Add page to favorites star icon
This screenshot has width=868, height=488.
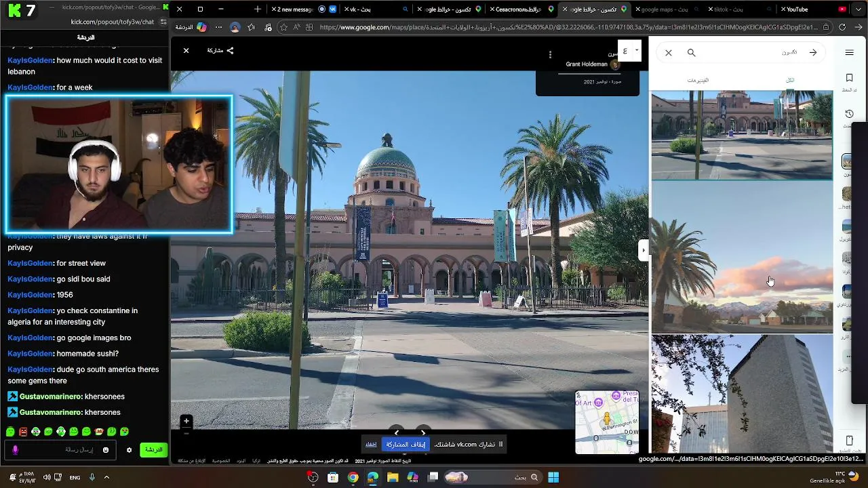point(284,28)
